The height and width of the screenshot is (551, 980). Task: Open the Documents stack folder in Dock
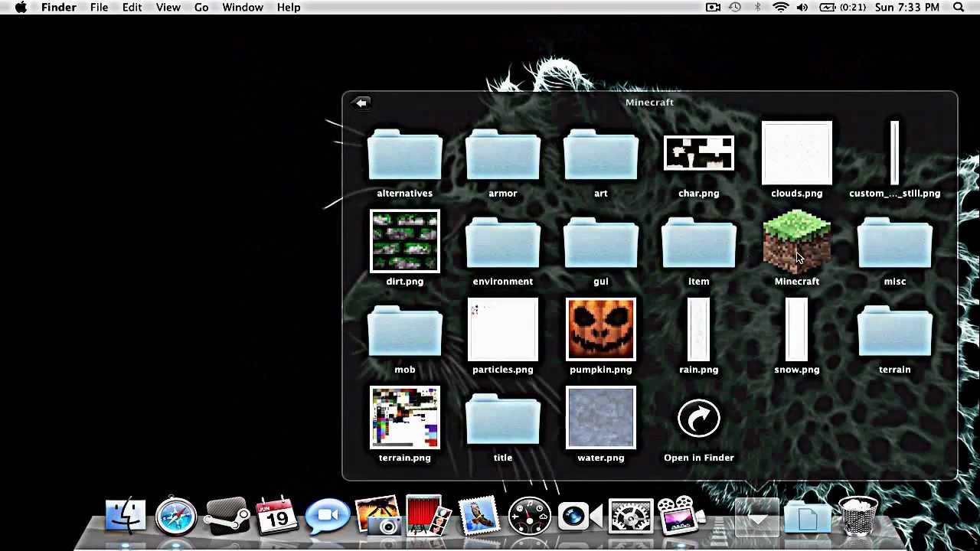pyautogui.click(x=808, y=517)
